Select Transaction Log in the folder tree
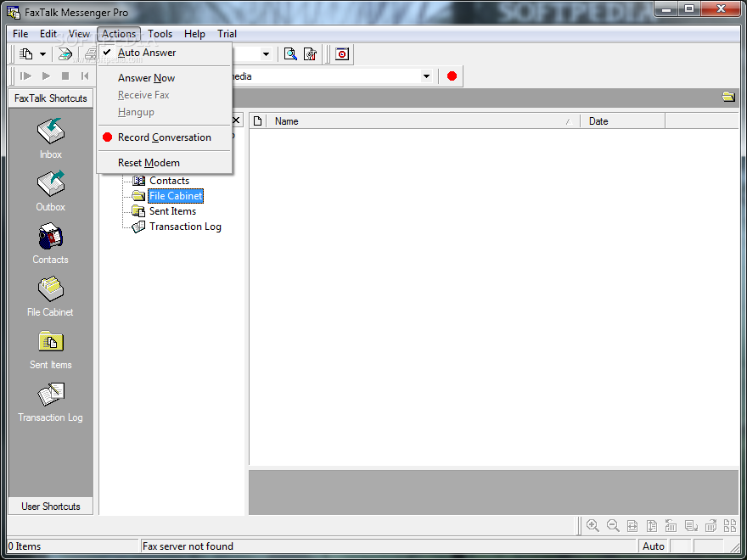Screen dimensions: 747x560 coord(185,227)
